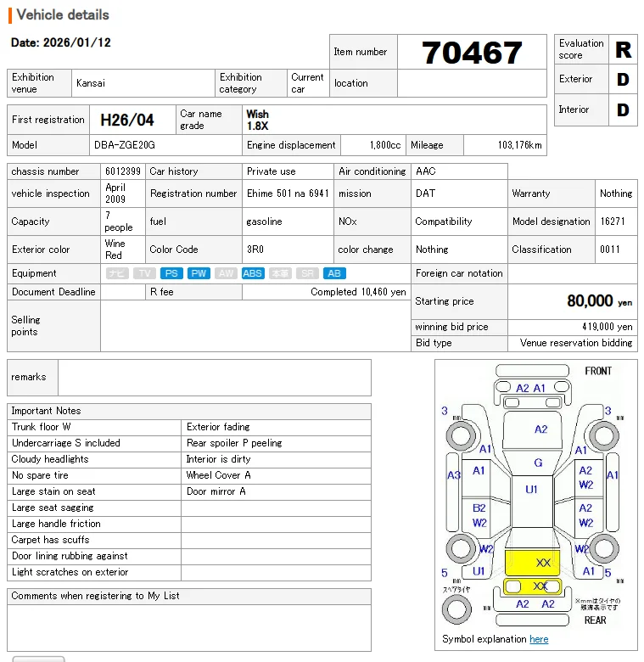This screenshot has height=662, width=644.
Task: Click the starting price 80,000 yen
Action: (x=599, y=301)
